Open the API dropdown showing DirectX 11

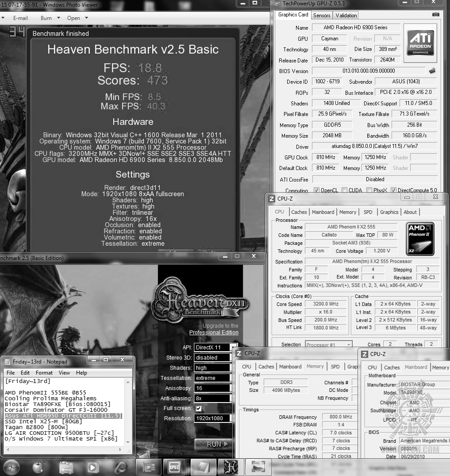[215, 347]
